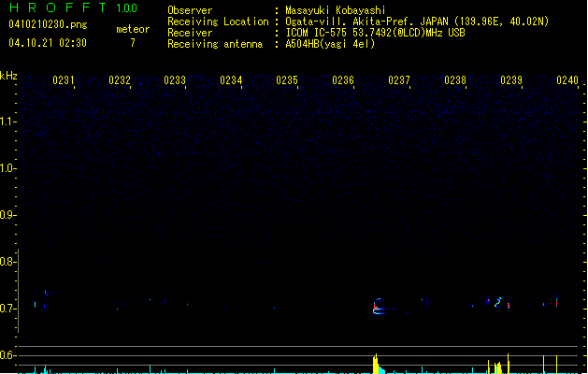588x374 pixels.
Task: Click the 0240 time marker
Action: [567, 80]
